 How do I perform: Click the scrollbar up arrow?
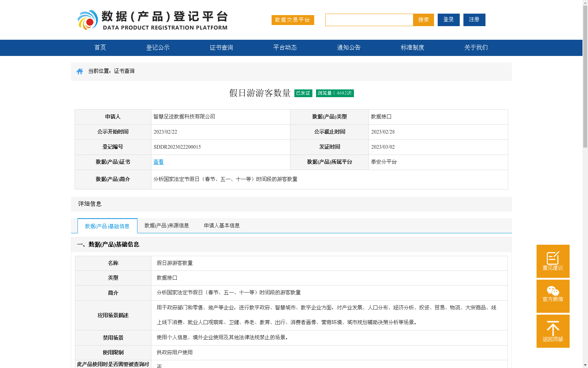pyautogui.click(x=585, y=3)
